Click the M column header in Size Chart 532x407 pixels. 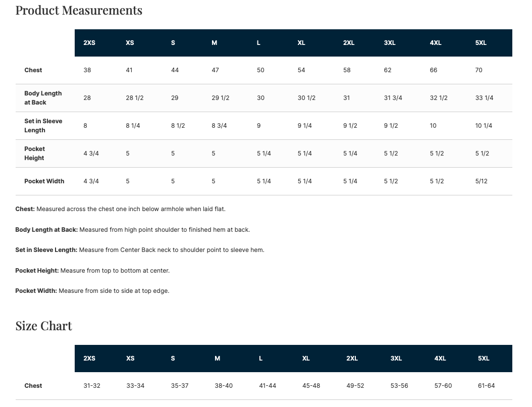[217, 359]
